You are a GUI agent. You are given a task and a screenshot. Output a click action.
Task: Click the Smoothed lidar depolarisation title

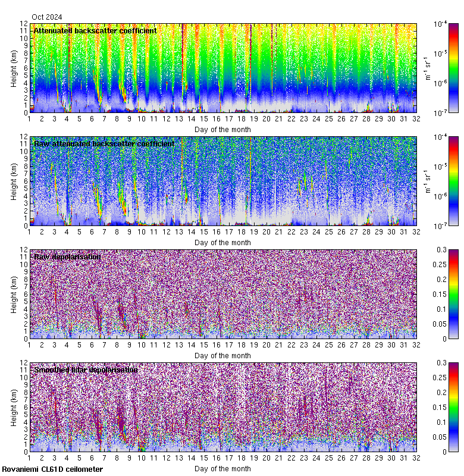click(x=86, y=369)
